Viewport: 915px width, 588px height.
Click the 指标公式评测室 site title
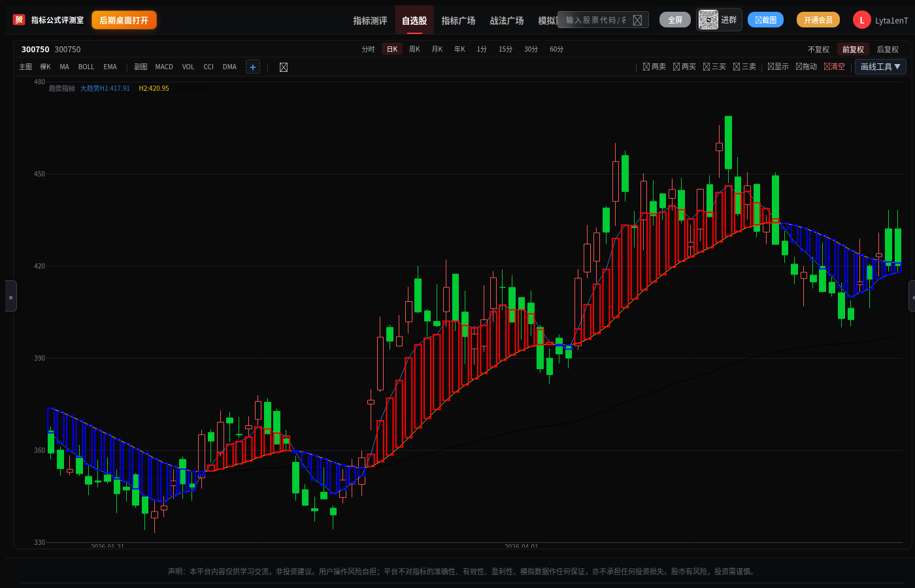[x=58, y=20]
